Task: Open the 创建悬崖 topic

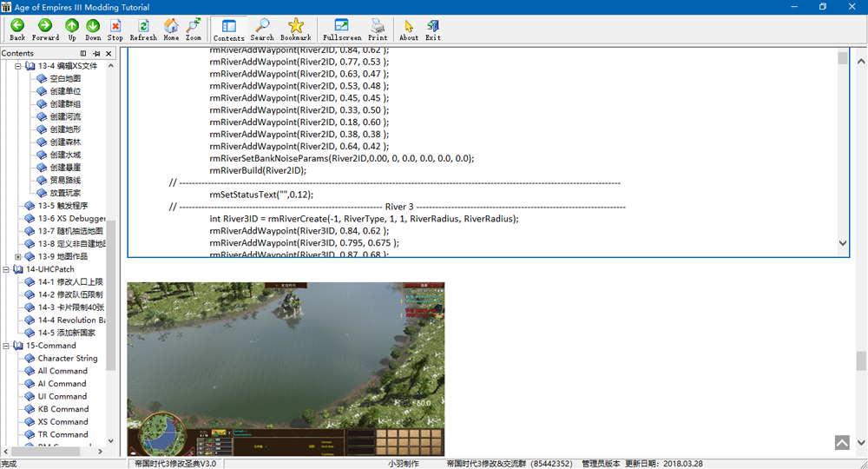Action: 65,168
